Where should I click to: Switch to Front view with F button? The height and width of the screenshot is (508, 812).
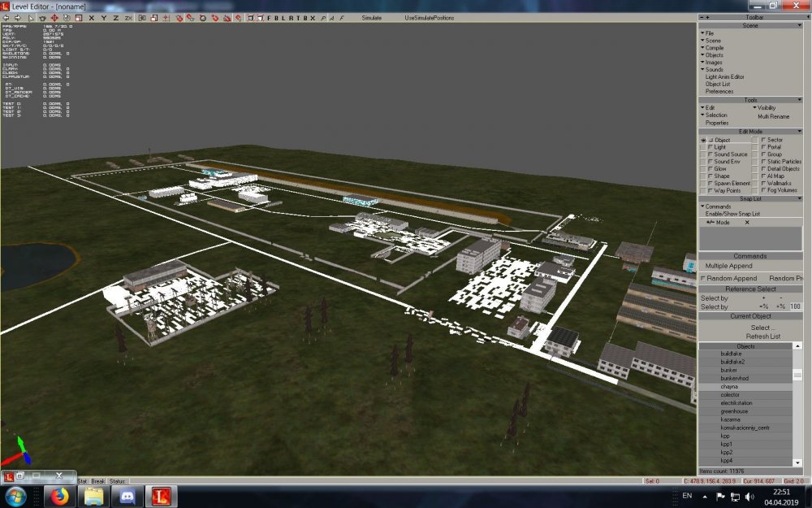(x=269, y=18)
